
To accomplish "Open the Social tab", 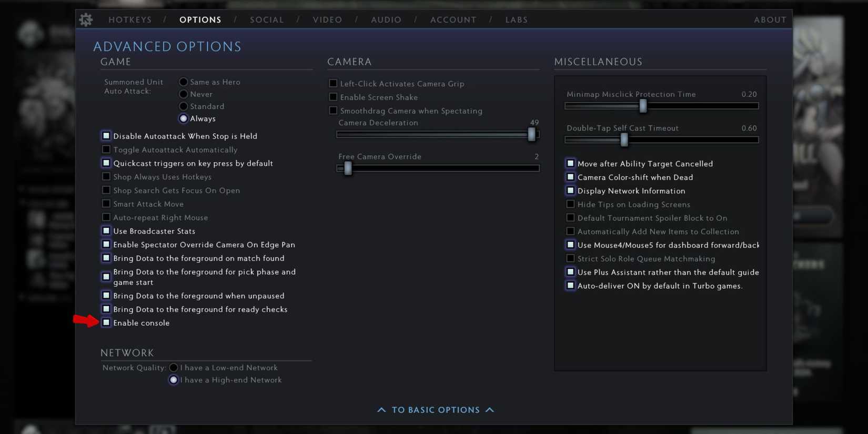I will tap(267, 20).
